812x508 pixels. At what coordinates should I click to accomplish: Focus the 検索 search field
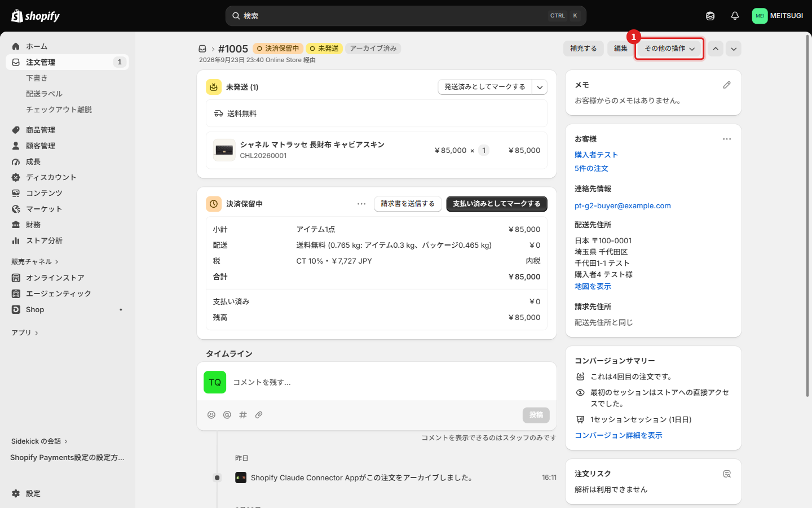[x=406, y=16]
